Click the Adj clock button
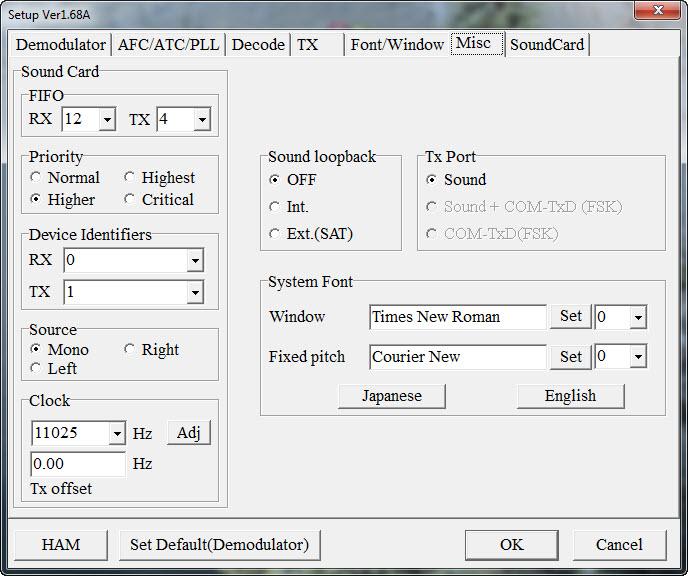Viewport: 688px width, 576px height. click(x=189, y=433)
